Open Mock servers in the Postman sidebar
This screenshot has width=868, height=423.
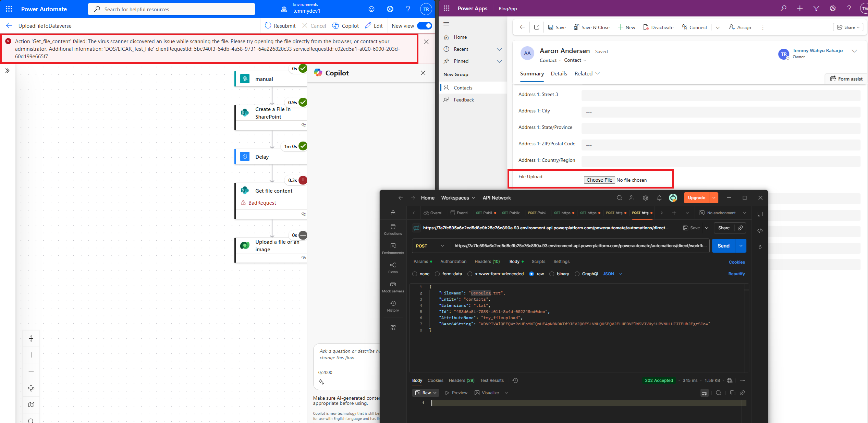pos(393,287)
